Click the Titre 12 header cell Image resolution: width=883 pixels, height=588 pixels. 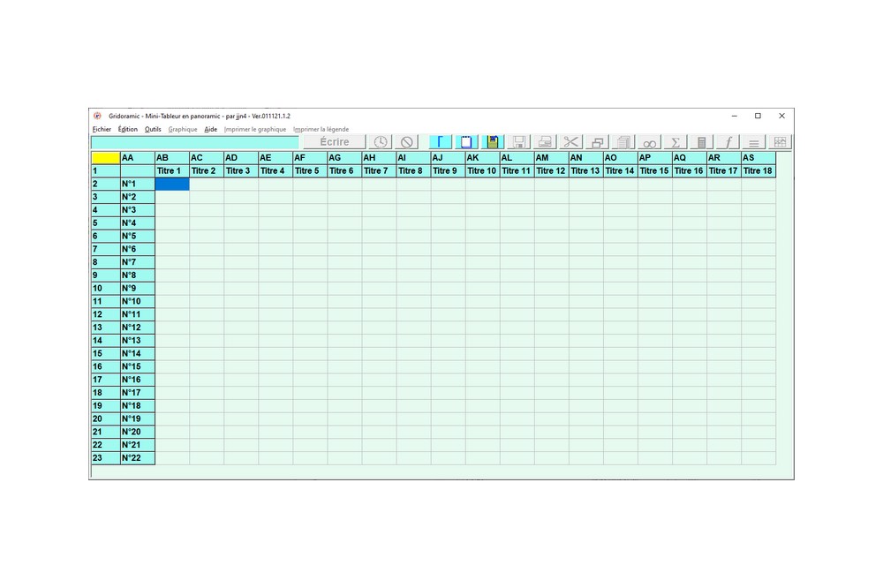(x=551, y=170)
